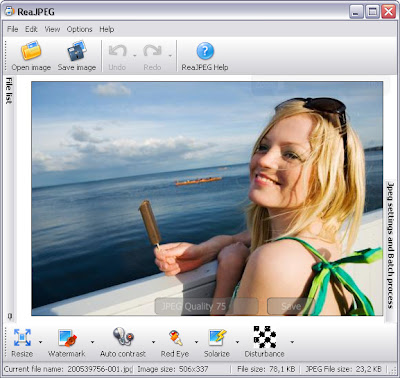Click the JPEG Quality 75 overlay button
Screen dimensions: 400x378
click(x=206, y=306)
